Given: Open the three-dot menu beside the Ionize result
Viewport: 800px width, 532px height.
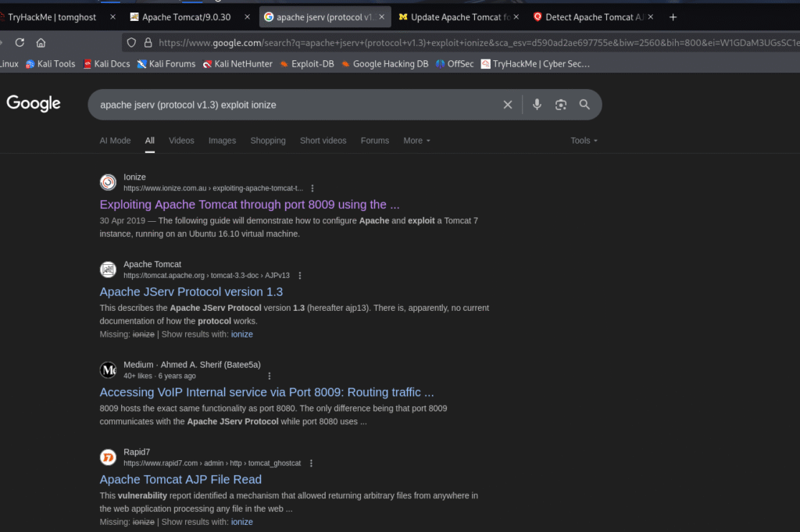Looking at the screenshot, I should pyautogui.click(x=311, y=187).
